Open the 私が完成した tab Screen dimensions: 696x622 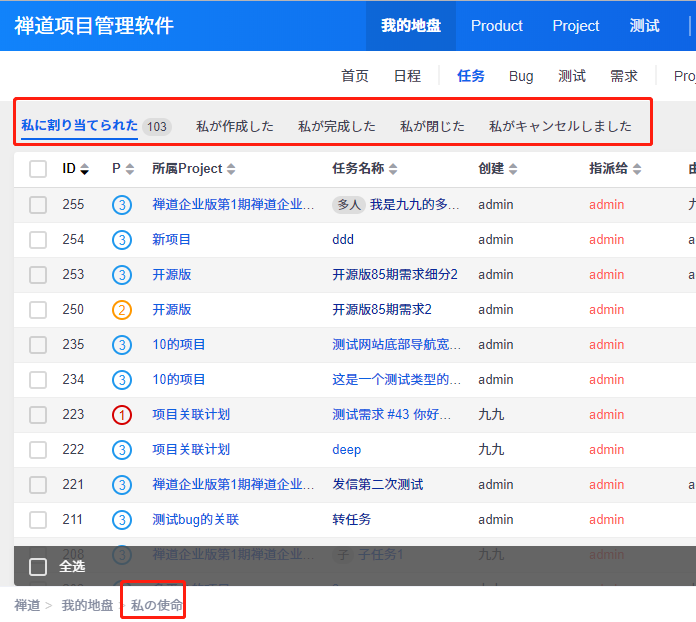click(x=337, y=126)
